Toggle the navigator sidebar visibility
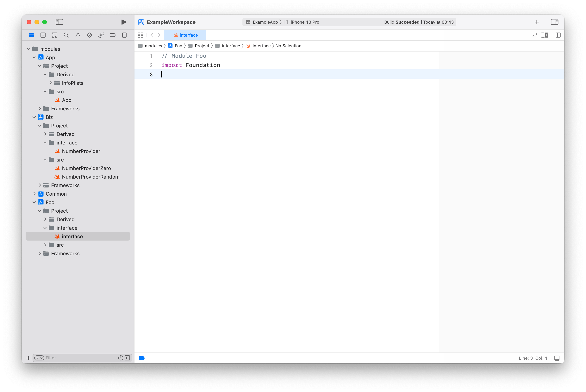 (59, 22)
